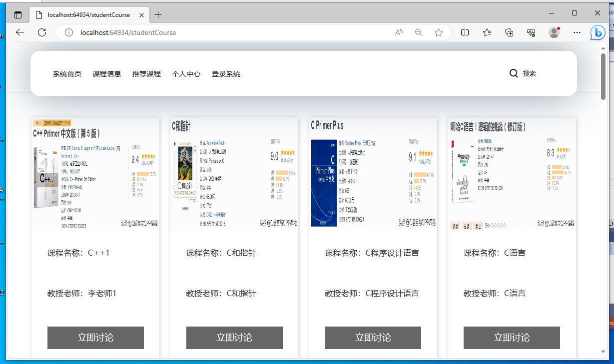
Task: Select the localhost:64934/studentCourse tab
Action: 89,15
